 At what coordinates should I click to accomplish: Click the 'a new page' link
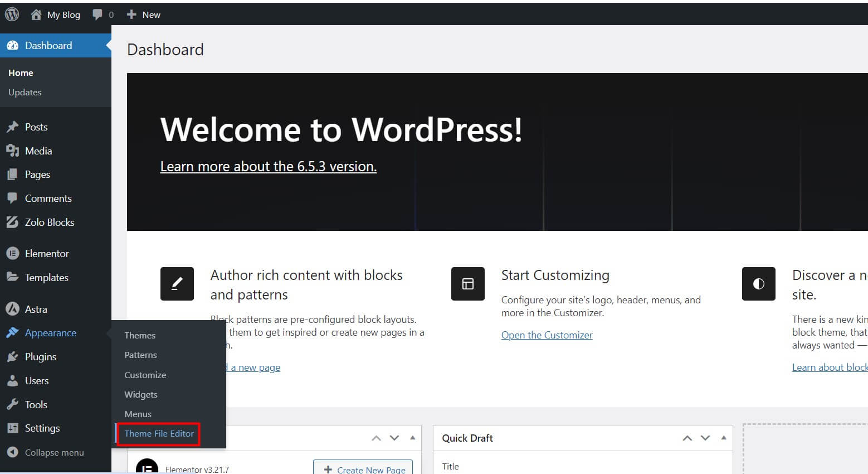(x=255, y=367)
